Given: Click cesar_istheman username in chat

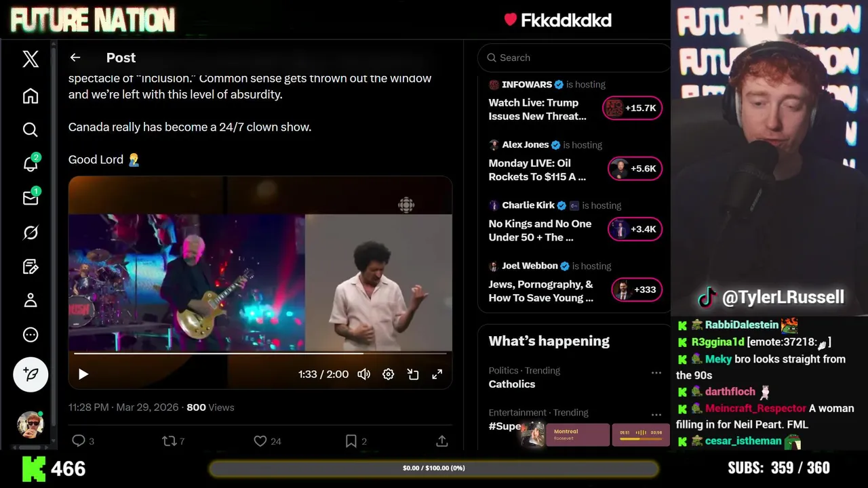Looking at the screenshot, I should point(743,441).
